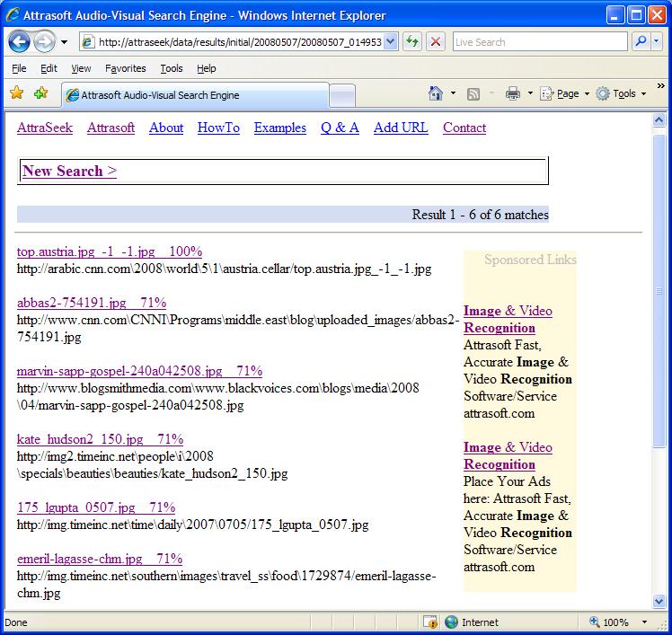Click the Print icon
This screenshot has height=635, width=672.
[x=513, y=93]
